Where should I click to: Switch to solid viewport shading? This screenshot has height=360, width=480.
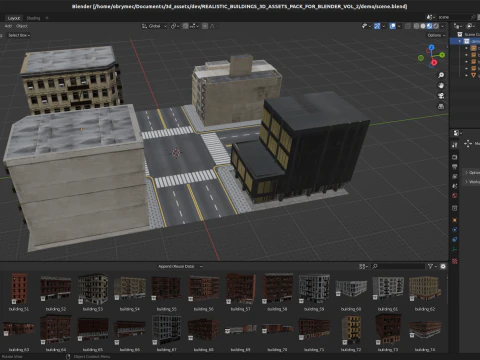pos(423,26)
